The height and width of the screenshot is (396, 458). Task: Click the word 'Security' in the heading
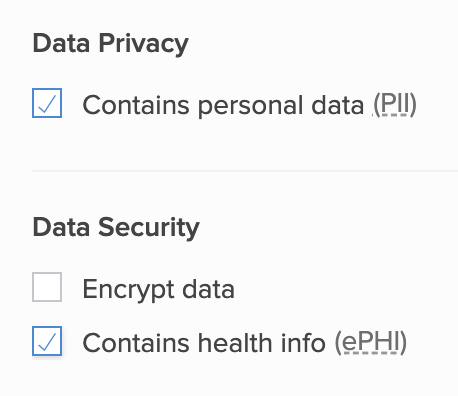click(x=149, y=228)
